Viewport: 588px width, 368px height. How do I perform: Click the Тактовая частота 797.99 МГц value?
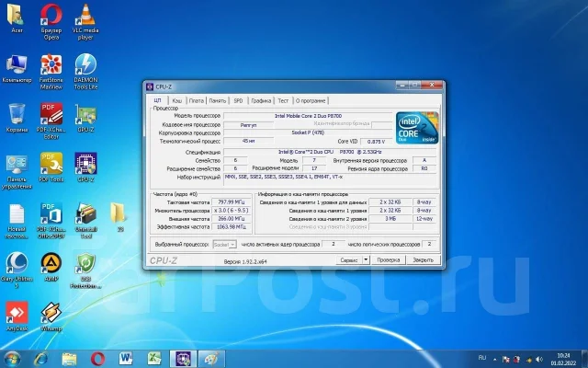click(x=232, y=202)
